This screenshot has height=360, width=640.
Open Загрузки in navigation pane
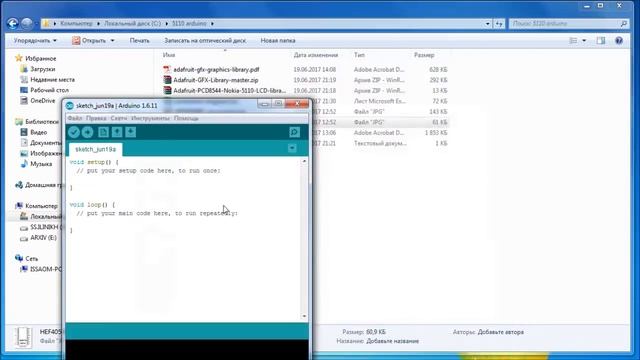click(x=42, y=69)
